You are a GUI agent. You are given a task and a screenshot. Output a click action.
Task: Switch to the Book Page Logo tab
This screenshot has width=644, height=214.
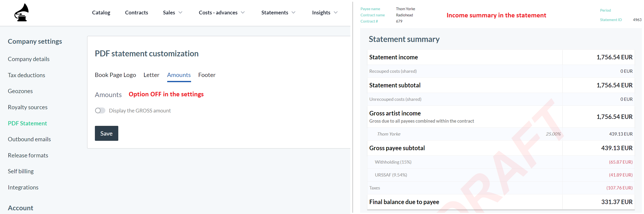click(115, 75)
